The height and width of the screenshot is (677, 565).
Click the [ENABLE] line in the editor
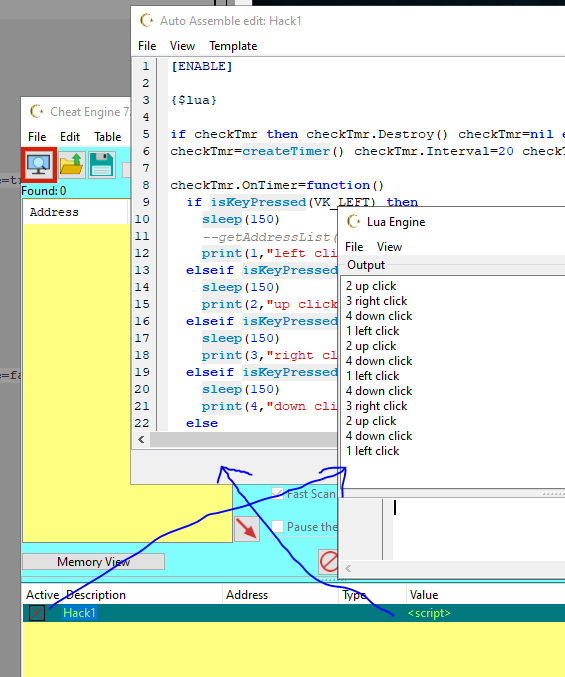point(202,66)
